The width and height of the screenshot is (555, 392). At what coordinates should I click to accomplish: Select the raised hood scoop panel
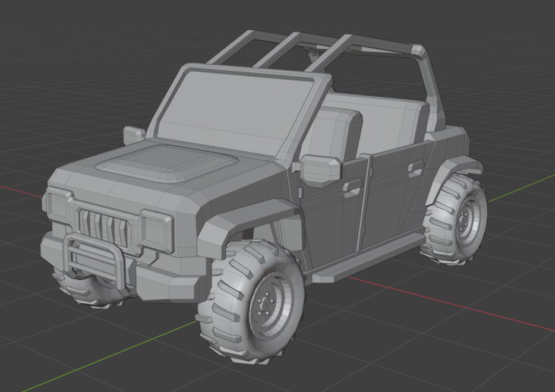[166, 163]
